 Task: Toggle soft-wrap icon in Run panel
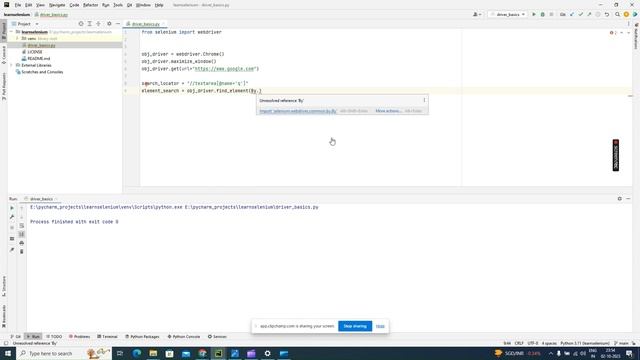pos(22,225)
